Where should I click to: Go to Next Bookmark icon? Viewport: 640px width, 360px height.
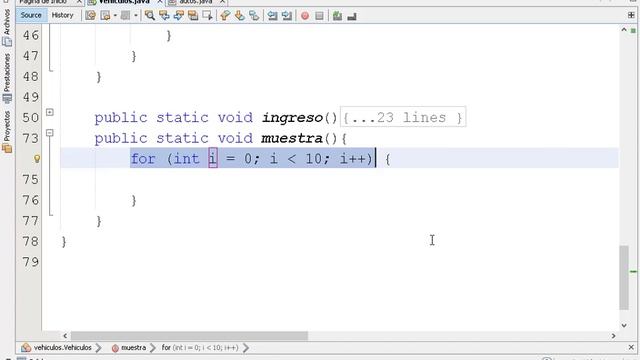pyautogui.click(x=239, y=16)
